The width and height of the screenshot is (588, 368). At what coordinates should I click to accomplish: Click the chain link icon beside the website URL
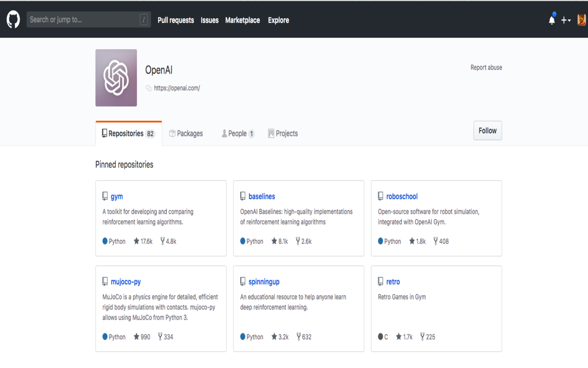[x=148, y=88]
